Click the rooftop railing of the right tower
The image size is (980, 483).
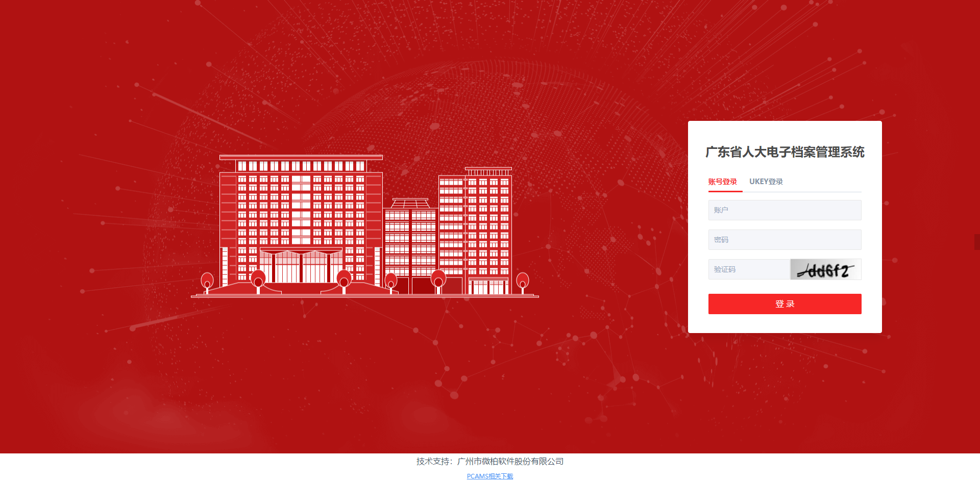coord(488,171)
